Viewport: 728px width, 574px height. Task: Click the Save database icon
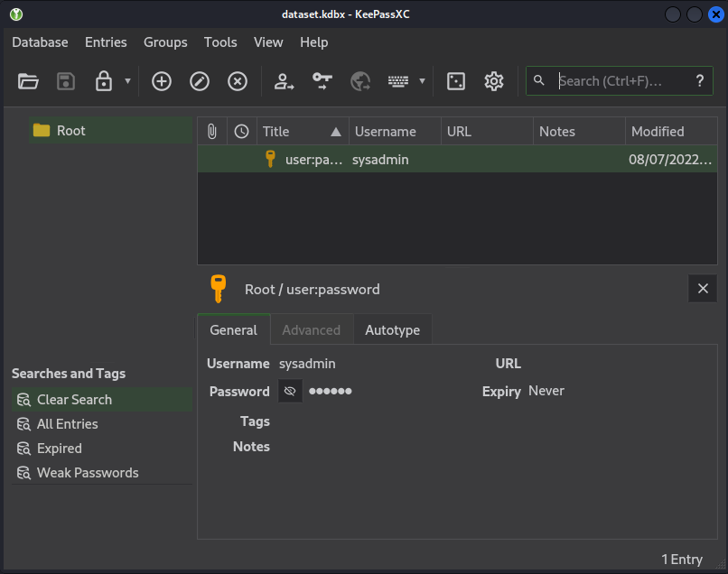coord(66,81)
